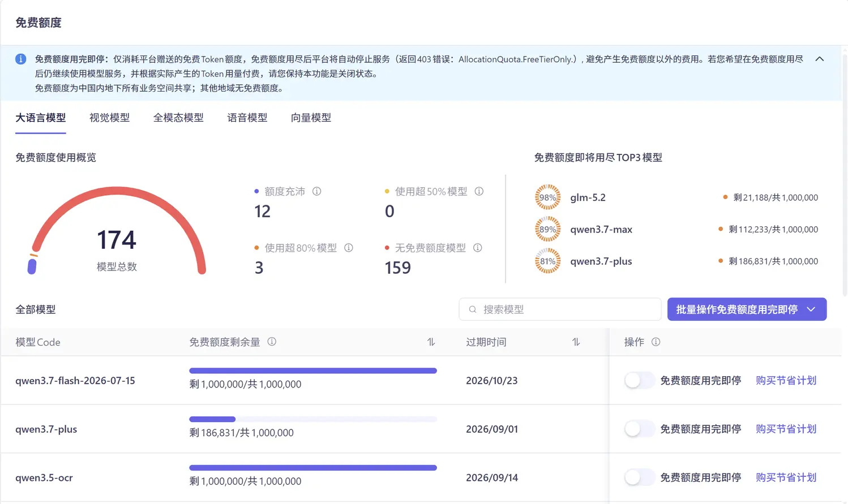Click the glm-5.2 model name
The width and height of the screenshot is (848, 504).
tap(588, 197)
